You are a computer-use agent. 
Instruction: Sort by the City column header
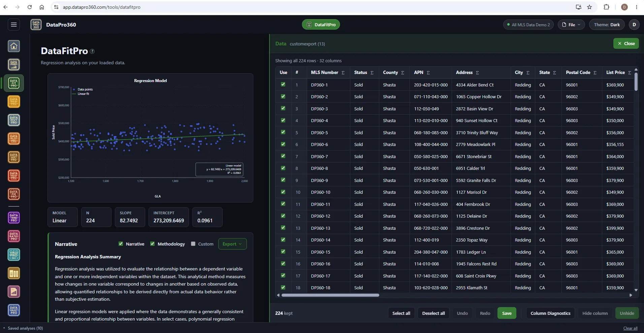coord(519,72)
